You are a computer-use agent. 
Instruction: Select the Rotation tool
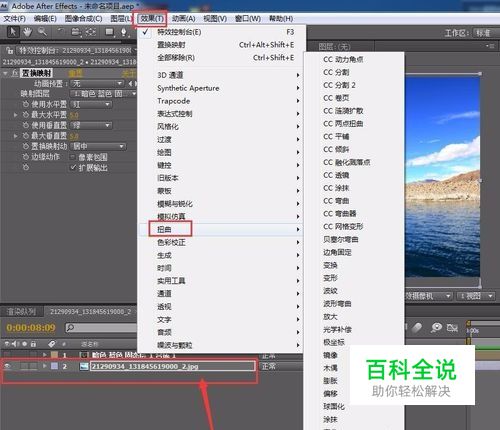tap(60, 32)
